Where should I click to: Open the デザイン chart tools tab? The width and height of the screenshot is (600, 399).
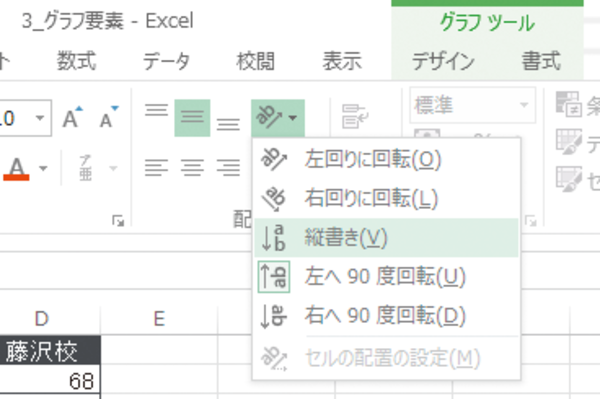point(443,61)
